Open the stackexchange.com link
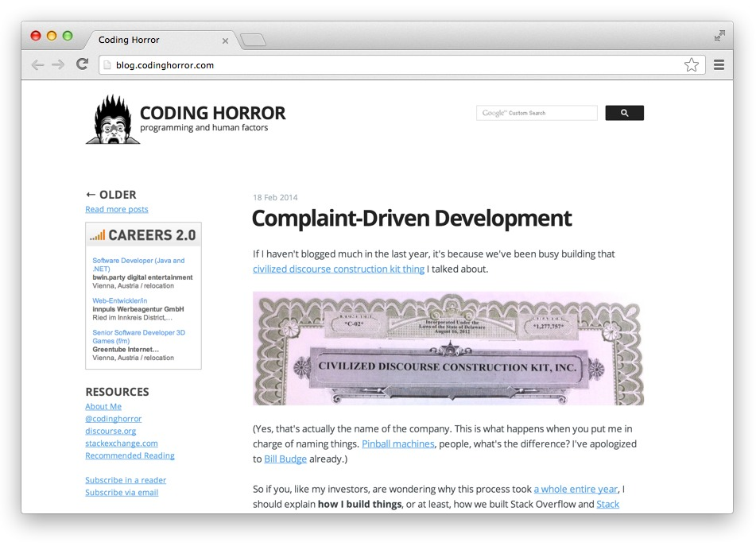 [122, 443]
